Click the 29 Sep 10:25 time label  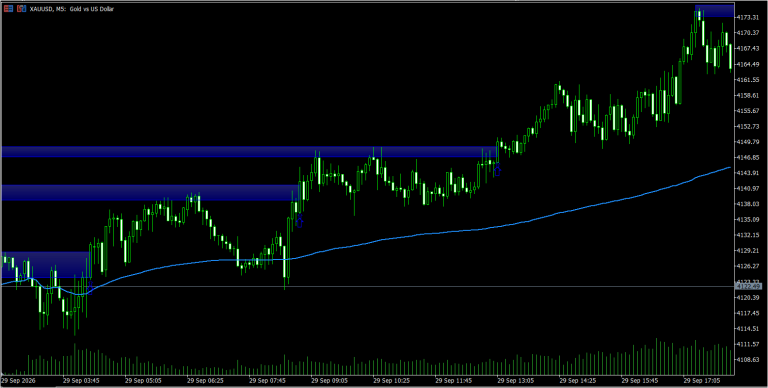391,380
